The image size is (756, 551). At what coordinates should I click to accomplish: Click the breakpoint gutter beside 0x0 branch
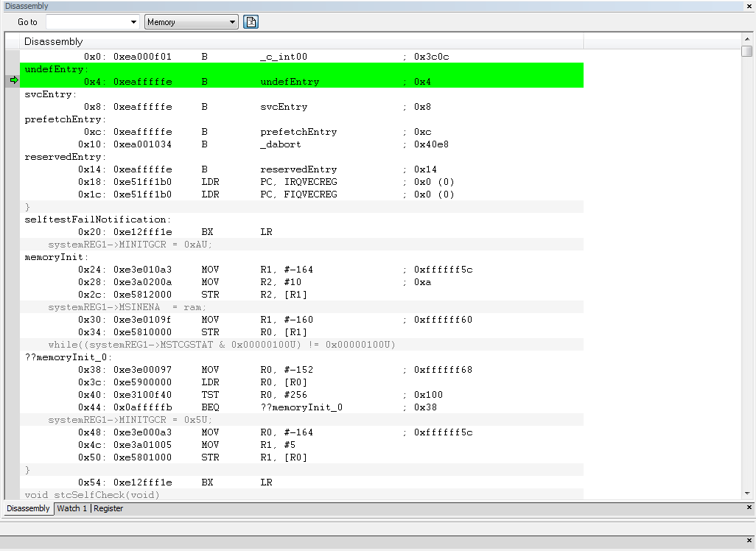(13, 57)
